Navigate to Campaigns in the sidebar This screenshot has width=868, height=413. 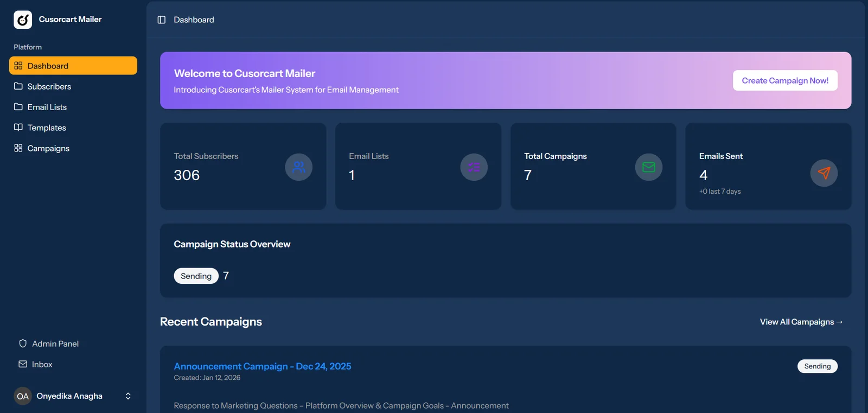click(x=73, y=148)
